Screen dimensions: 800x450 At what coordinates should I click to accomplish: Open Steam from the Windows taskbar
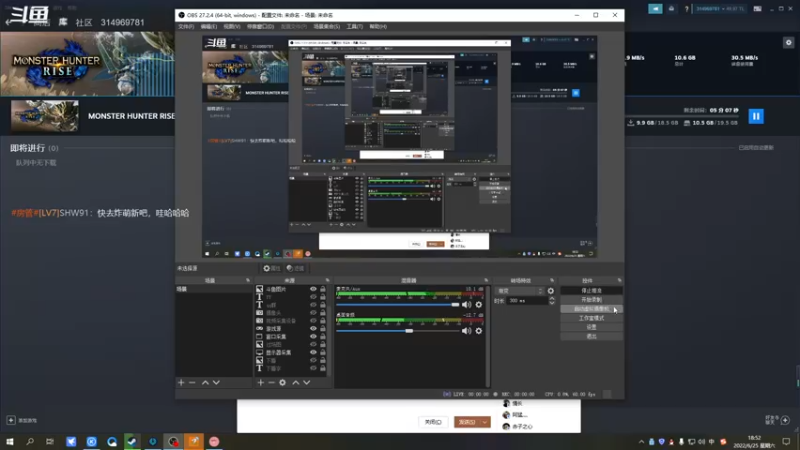[x=132, y=441]
